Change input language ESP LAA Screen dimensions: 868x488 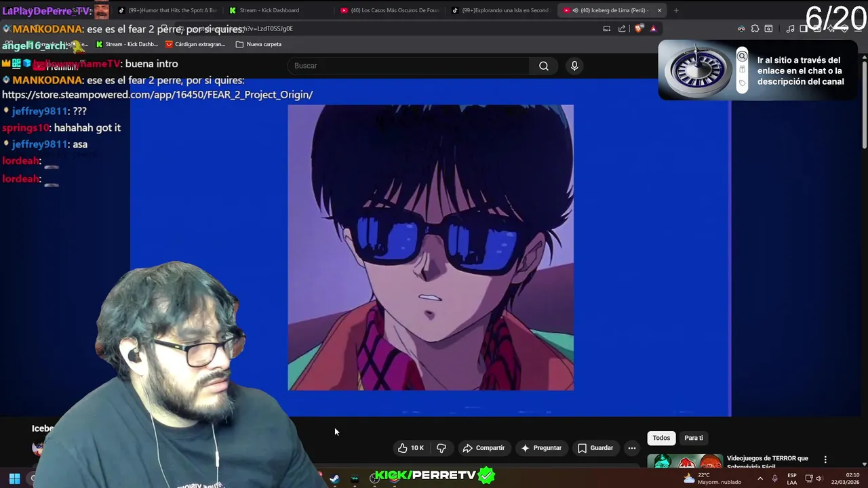[792, 479]
